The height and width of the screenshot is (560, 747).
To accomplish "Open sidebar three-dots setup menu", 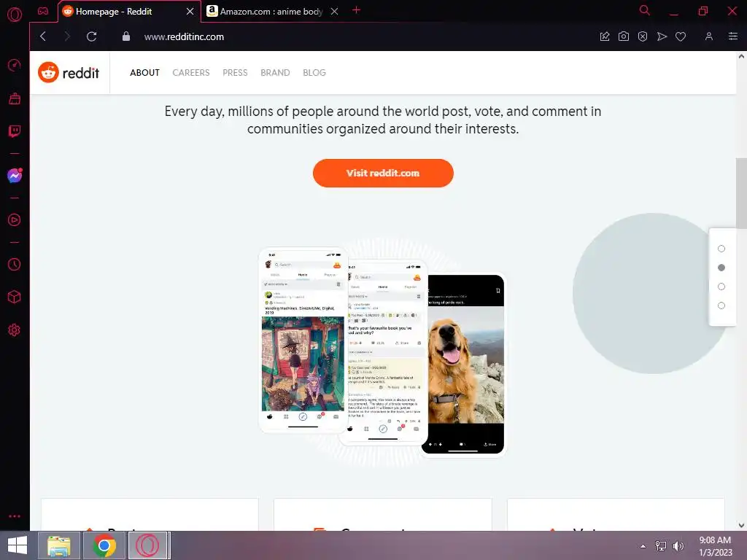I will 15,516.
